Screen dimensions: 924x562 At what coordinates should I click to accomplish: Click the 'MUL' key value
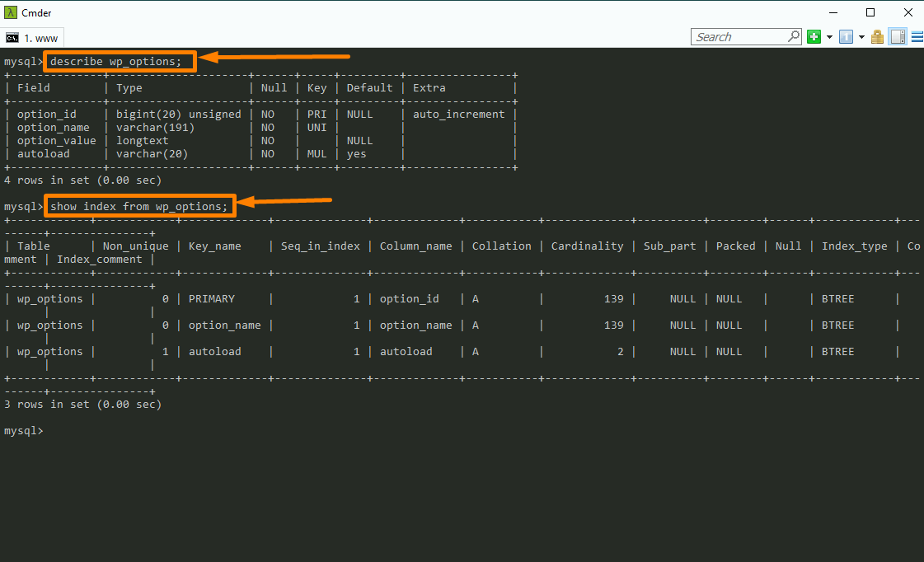[x=317, y=154]
